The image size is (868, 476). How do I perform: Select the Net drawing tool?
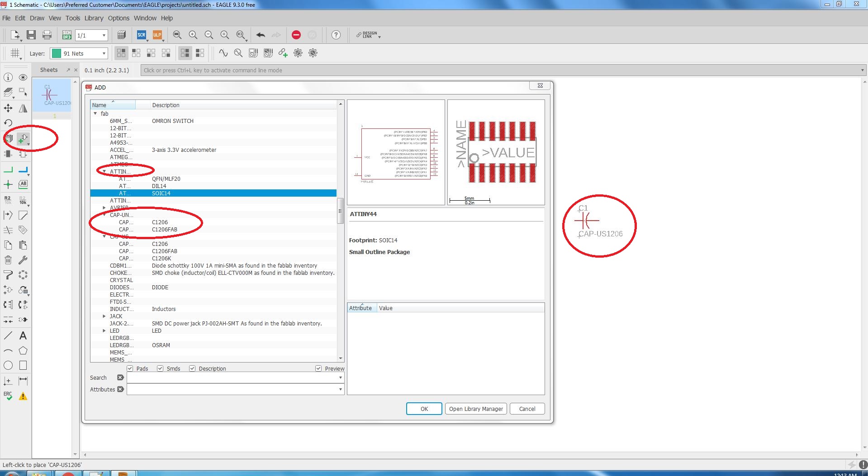(x=8, y=170)
